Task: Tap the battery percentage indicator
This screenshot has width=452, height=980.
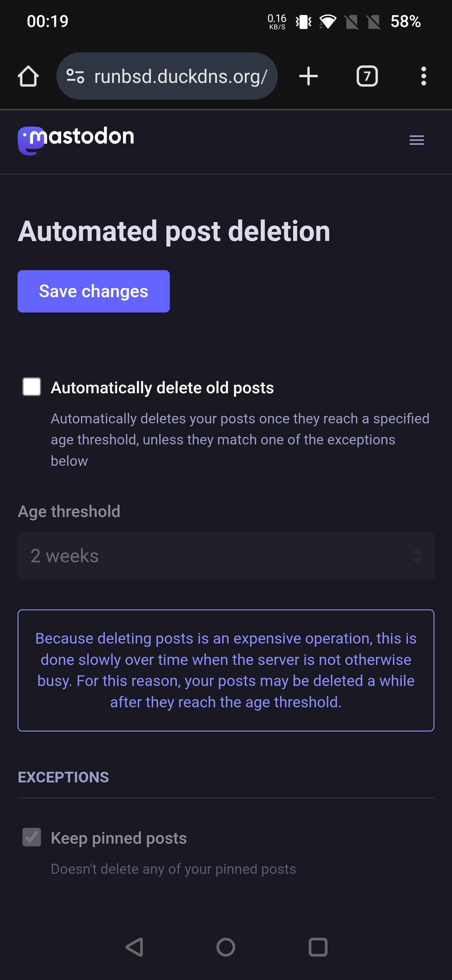Action: pos(405,22)
